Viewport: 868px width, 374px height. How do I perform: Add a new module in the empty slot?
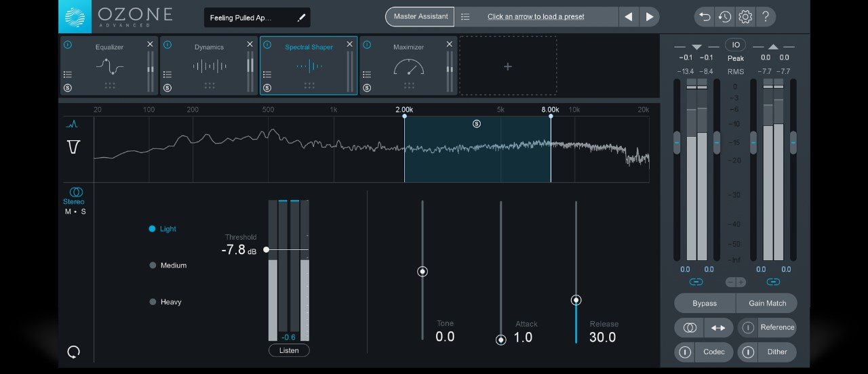(508, 66)
